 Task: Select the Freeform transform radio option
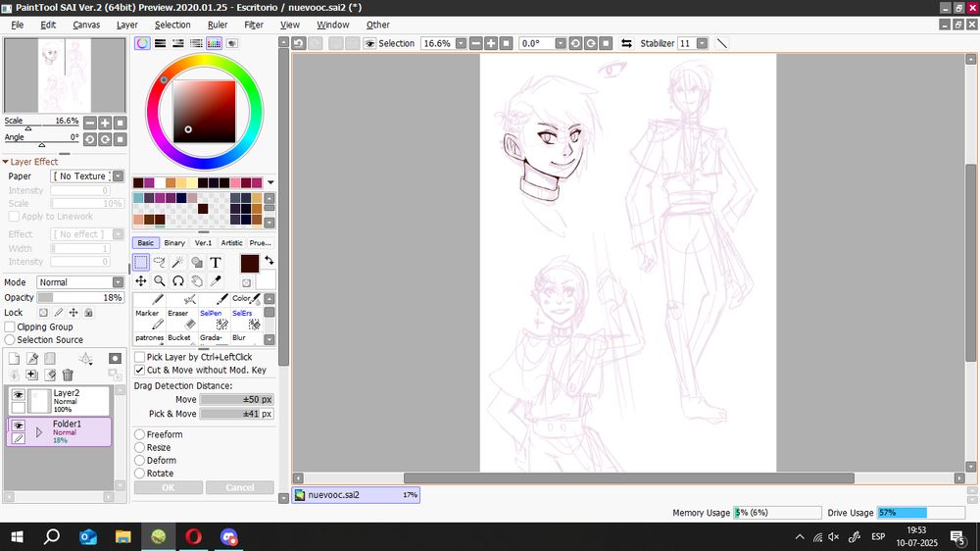(x=140, y=434)
